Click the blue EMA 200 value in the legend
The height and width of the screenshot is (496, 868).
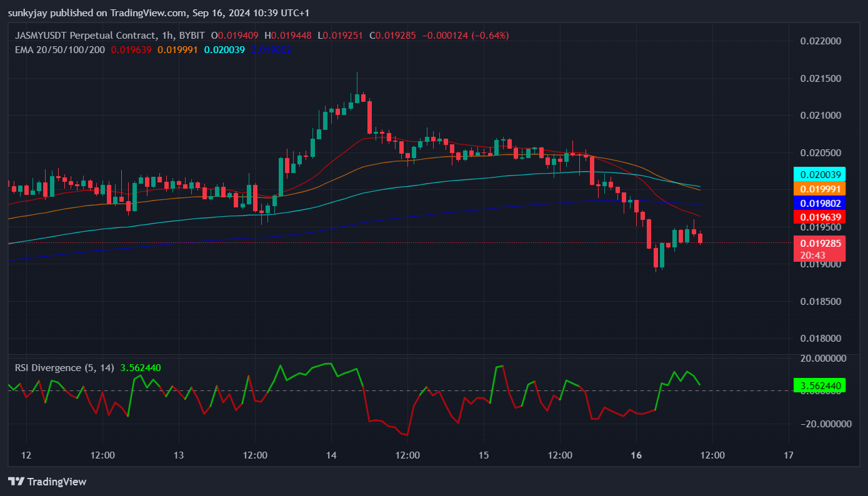[x=271, y=50]
